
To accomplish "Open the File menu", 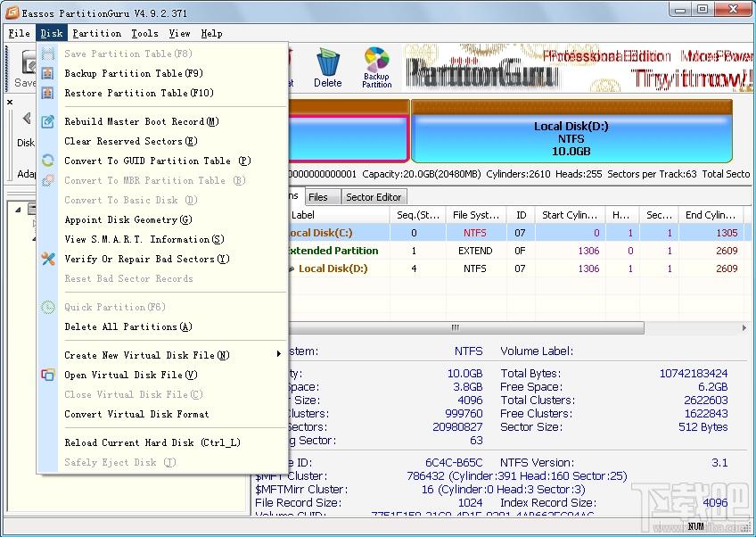I will tap(20, 33).
